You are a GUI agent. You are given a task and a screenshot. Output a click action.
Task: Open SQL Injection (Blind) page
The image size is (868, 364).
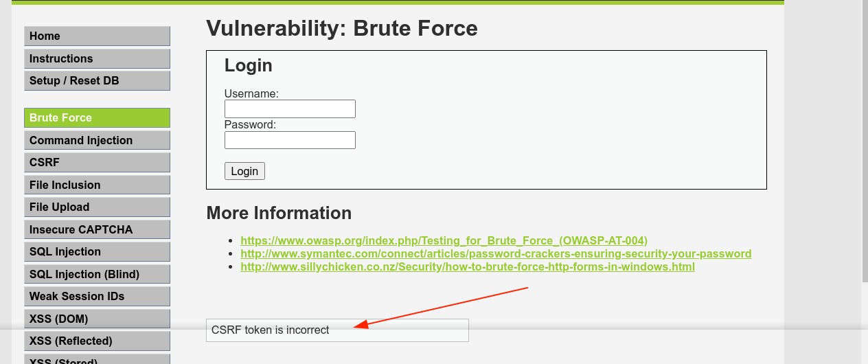[96, 275]
